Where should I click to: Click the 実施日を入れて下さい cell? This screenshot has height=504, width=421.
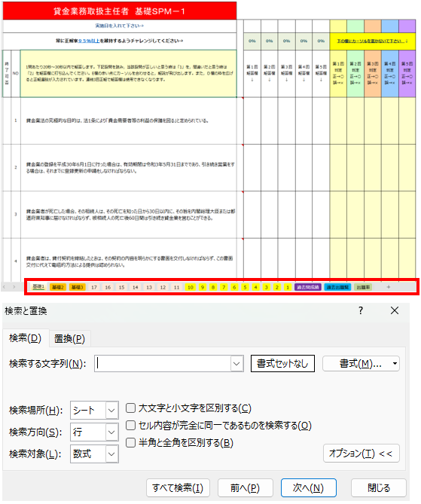120,26
